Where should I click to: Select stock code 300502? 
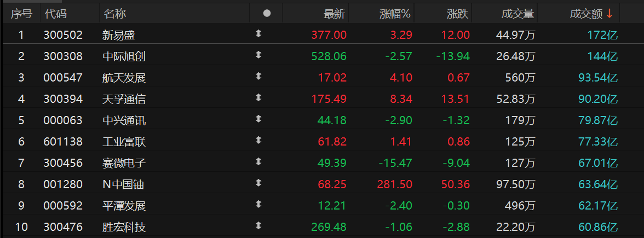[63, 35]
